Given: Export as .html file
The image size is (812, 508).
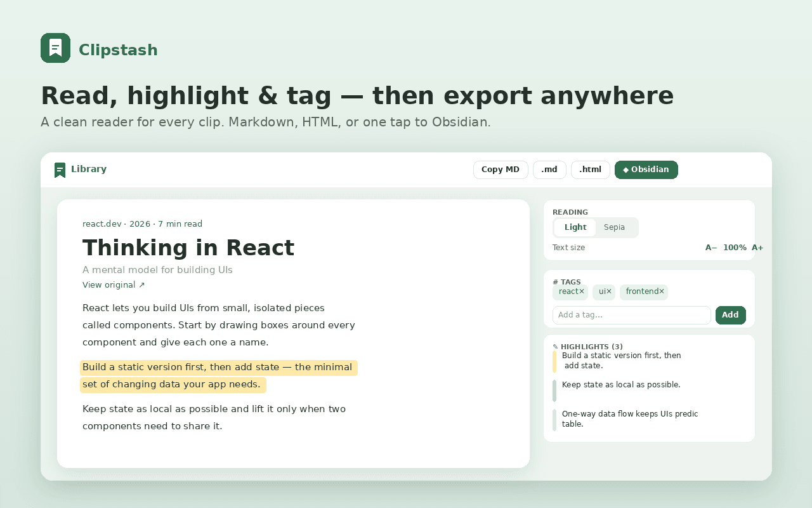Looking at the screenshot, I should (590, 170).
